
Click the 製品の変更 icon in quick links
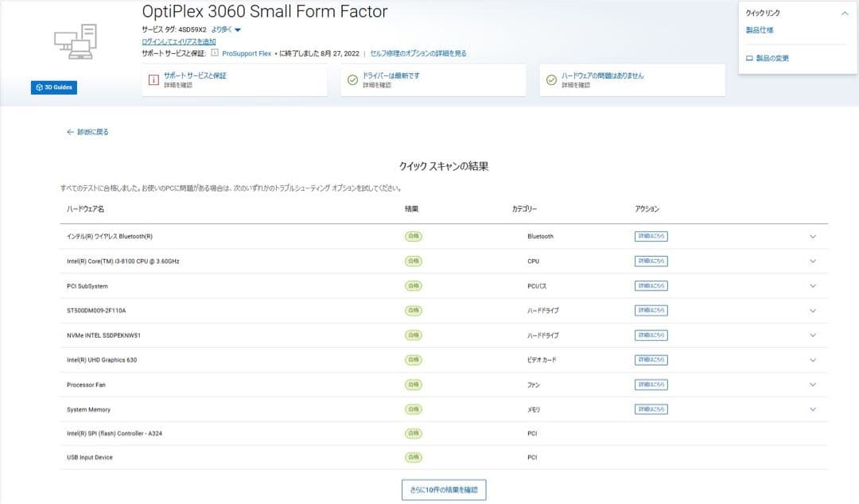[749, 58]
